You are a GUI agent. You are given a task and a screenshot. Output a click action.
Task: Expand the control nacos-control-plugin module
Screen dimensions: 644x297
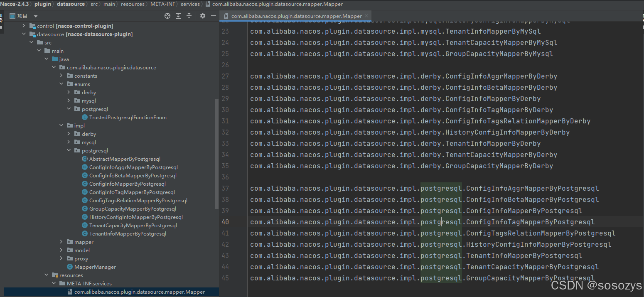point(24,26)
